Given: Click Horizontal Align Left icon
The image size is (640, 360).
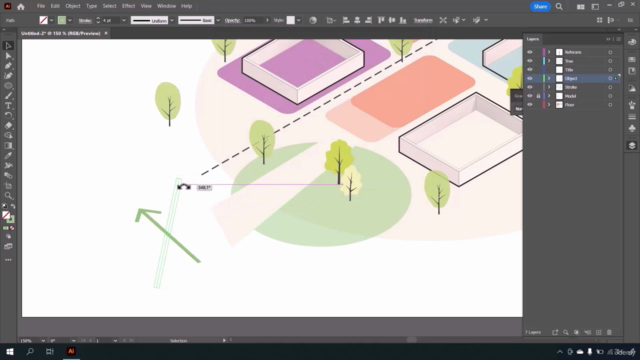Looking at the screenshot, I should [346, 20].
